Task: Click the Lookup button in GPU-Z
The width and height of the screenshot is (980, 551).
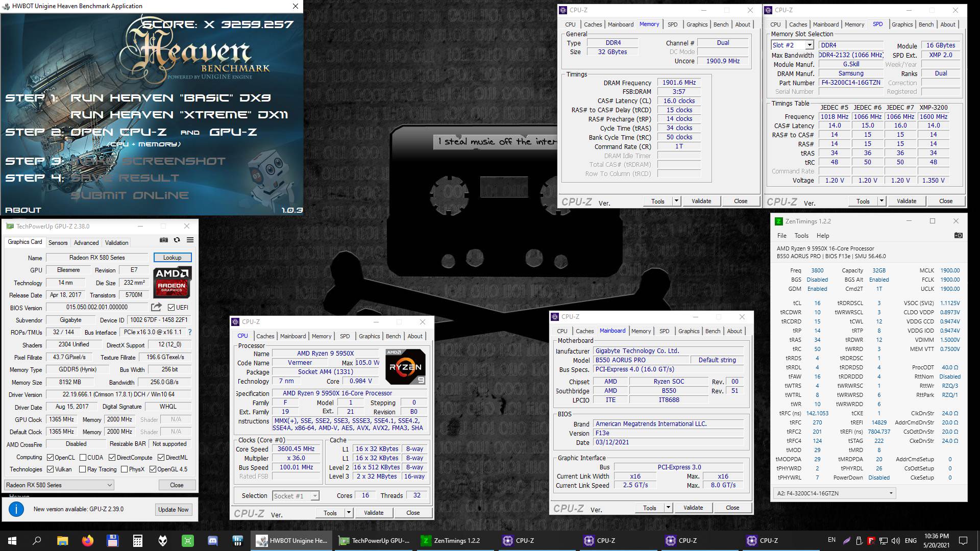Action: click(x=172, y=258)
